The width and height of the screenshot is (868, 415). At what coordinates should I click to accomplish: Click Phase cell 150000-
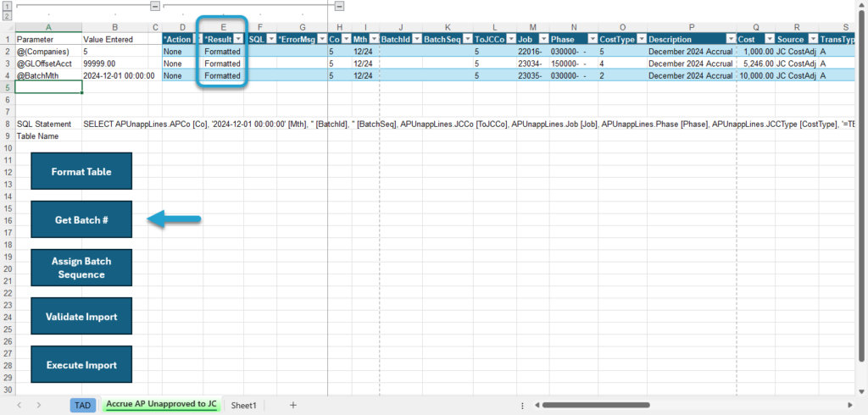(x=574, y=64)
